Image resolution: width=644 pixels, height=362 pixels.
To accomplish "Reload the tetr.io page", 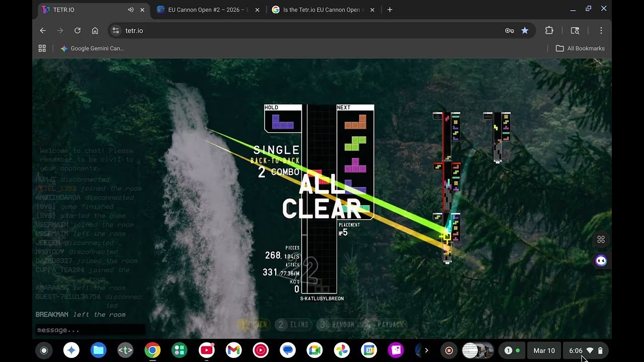I will pyautogui.click(x=77, y=31).
